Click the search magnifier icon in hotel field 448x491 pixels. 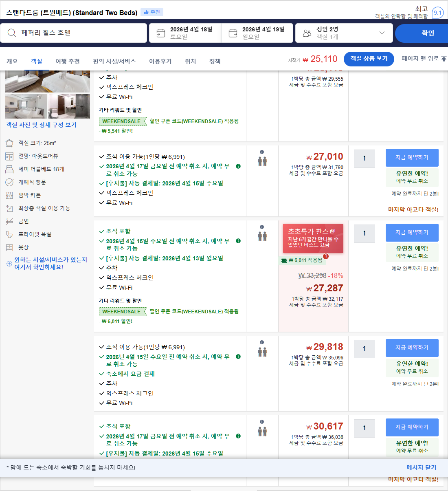click(12, 33)
